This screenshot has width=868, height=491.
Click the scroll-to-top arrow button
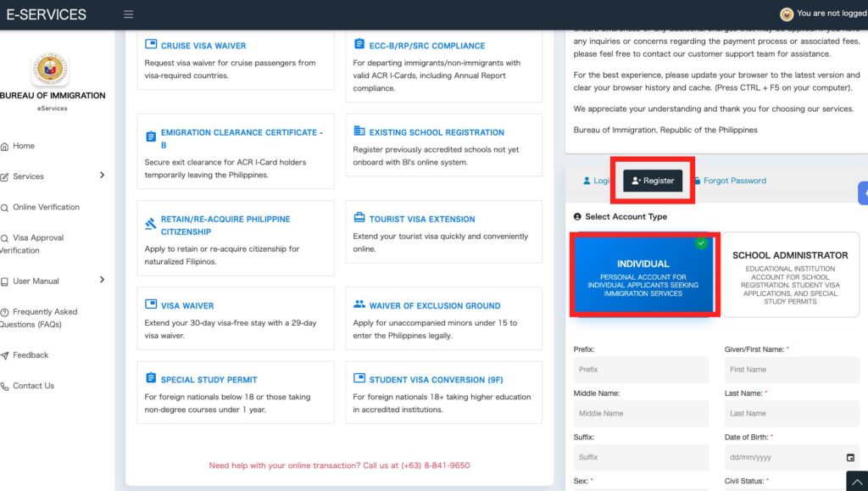coord(856,481)
